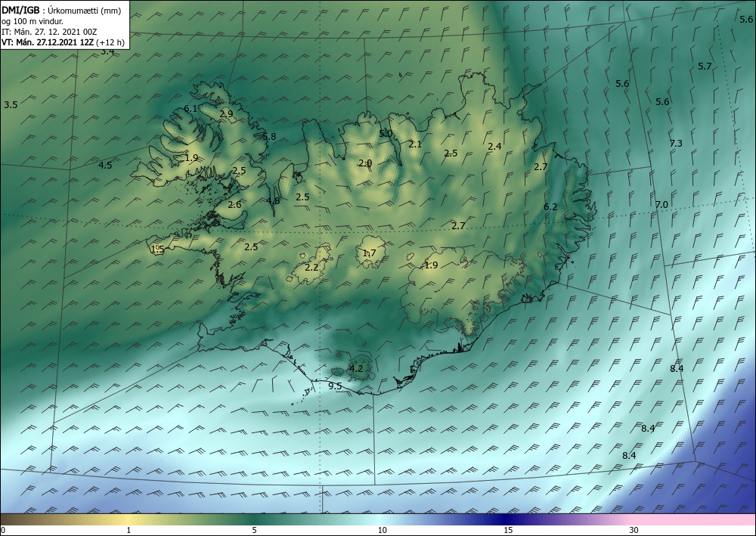Click the 2.2 value on the Langjökull glacier
Viewport: 756px width, 536px height.
(x=312, y=267)
